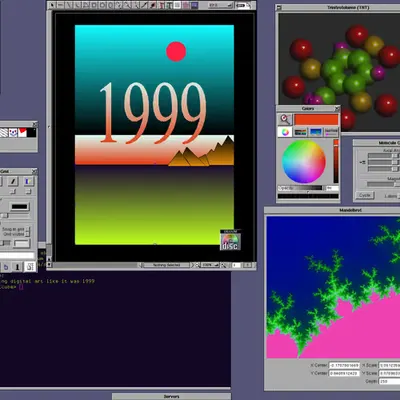The image size is (400, 400).
Task: Select the magnifier zoom tool in the toolbar
Action: pyautogui.click(x=127, y=5)
